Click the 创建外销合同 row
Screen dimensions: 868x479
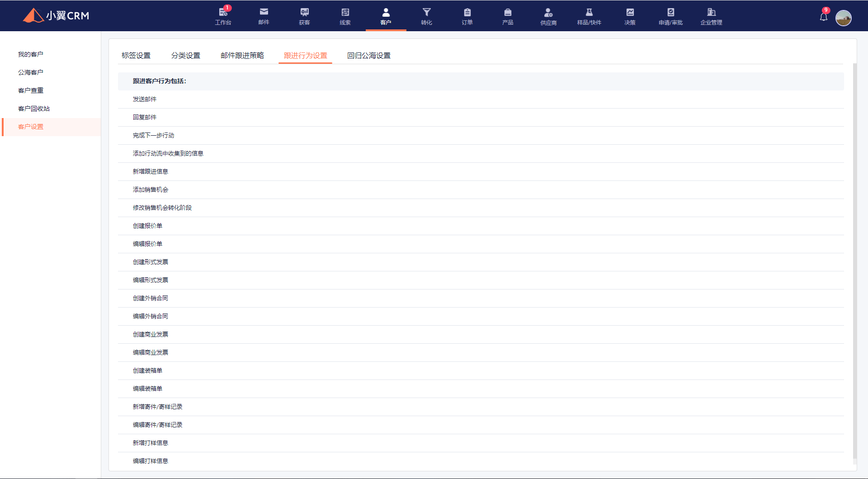click(x=481, y=298)
